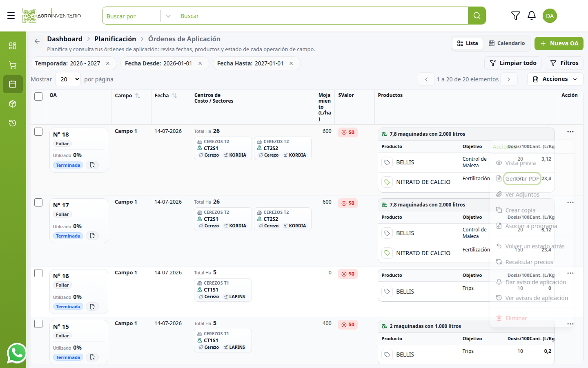Open the box inventory sidebar icon
Image resolution: width=588 pixels, height=368 pixels.
(13, 104)
